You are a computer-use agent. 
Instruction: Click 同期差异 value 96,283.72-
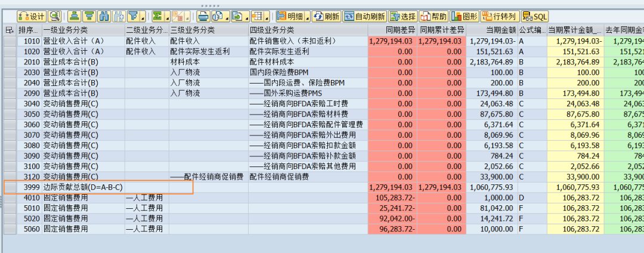click(x=392, y=229)
